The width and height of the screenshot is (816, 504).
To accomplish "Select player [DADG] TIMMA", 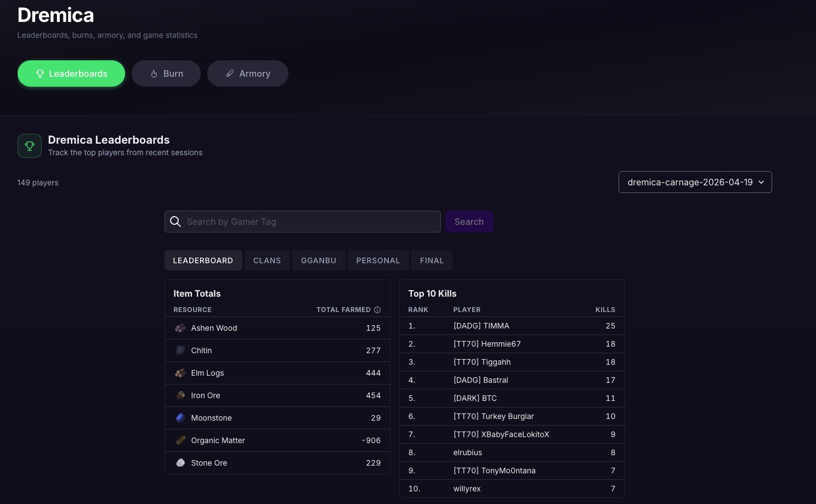I will click(x=481, y=326).
